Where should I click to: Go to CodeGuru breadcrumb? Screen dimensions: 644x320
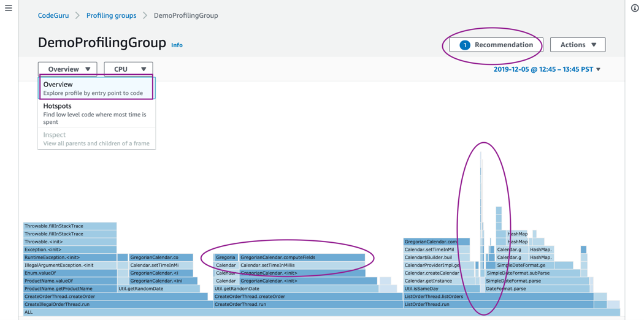point(53,15)
